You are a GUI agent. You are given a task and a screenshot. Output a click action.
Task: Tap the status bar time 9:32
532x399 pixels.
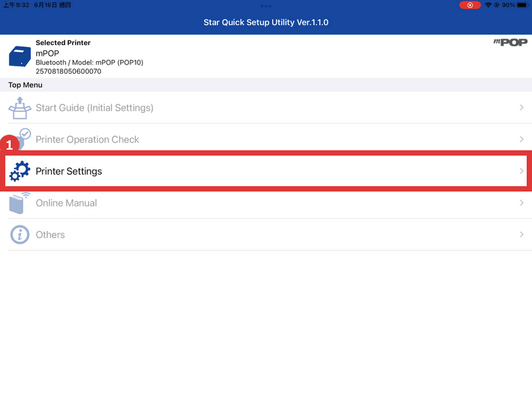point(16,5)
